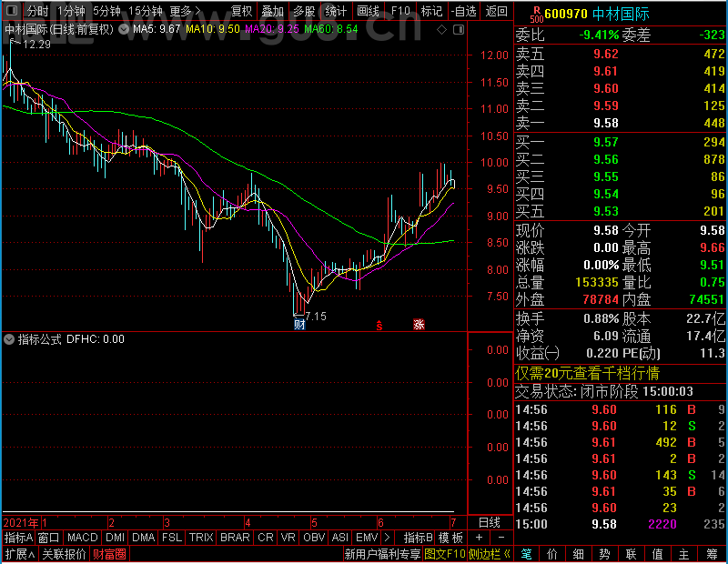Click the plus button to add indicator panel
The height and width of the screenshot is (564, 728).
coord(479,538)
